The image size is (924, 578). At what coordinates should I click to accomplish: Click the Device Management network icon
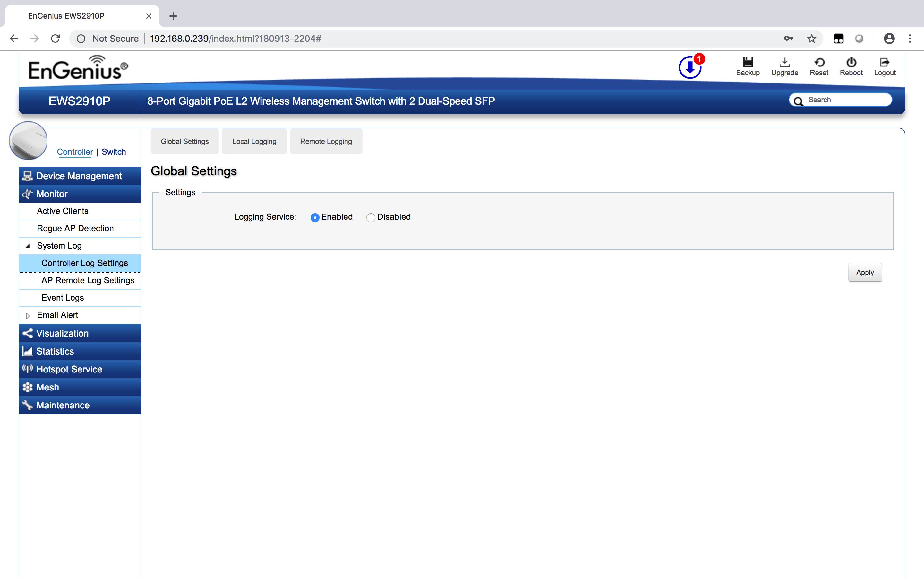[x=28, y=176]
